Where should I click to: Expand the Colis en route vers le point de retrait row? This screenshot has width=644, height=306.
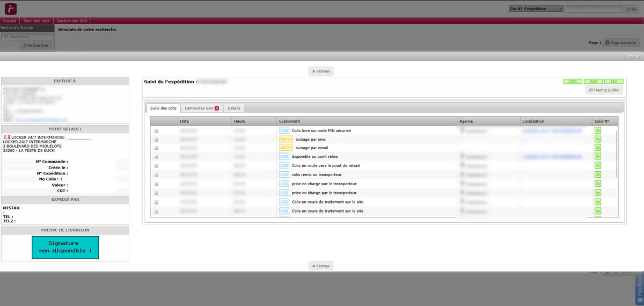pyautogui.click(x=156, y=165)
